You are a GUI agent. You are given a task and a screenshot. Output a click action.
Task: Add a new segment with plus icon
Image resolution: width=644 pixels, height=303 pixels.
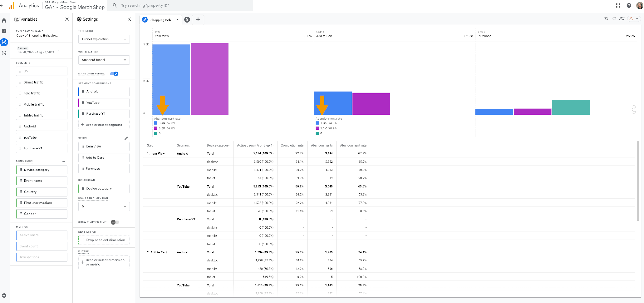64,63
